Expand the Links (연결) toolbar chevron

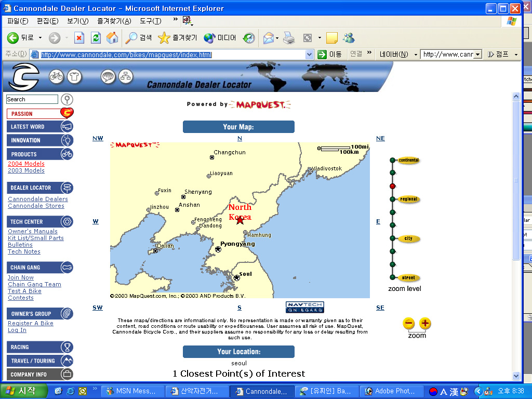click(x=369, y=52)
